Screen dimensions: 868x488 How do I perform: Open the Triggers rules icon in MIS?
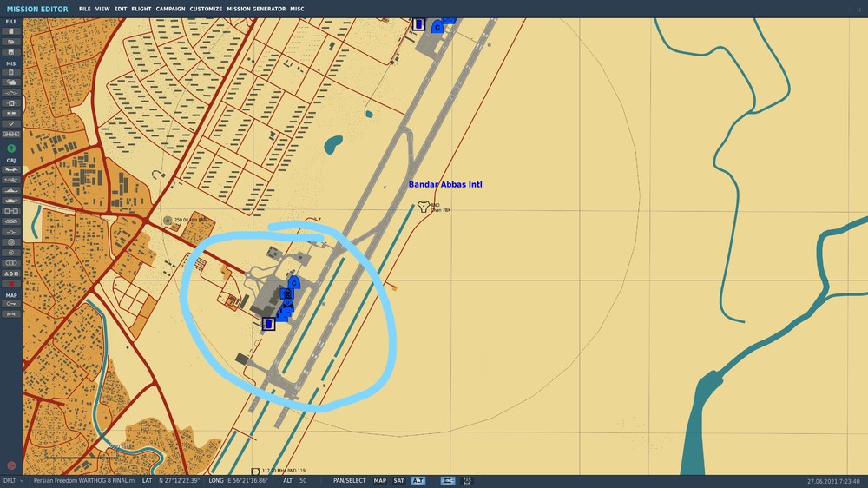[11, 93]
